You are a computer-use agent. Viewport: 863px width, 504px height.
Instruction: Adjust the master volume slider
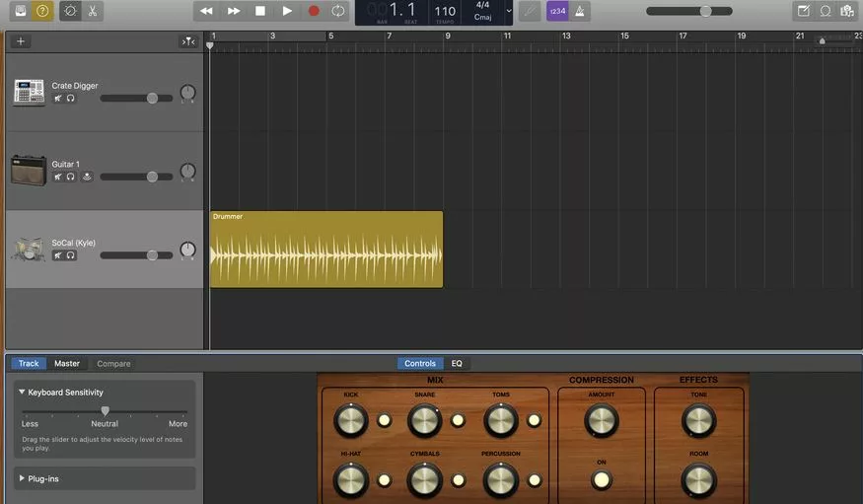pyautogui.click(x=689, y=11)
